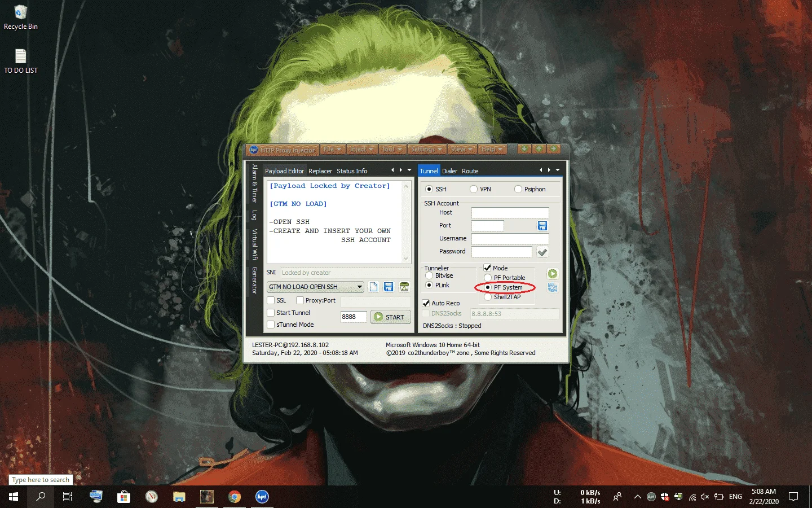Open the File menu dropdown
The height and width of the screenshot is (508, 812).
[x=333, y=149]
